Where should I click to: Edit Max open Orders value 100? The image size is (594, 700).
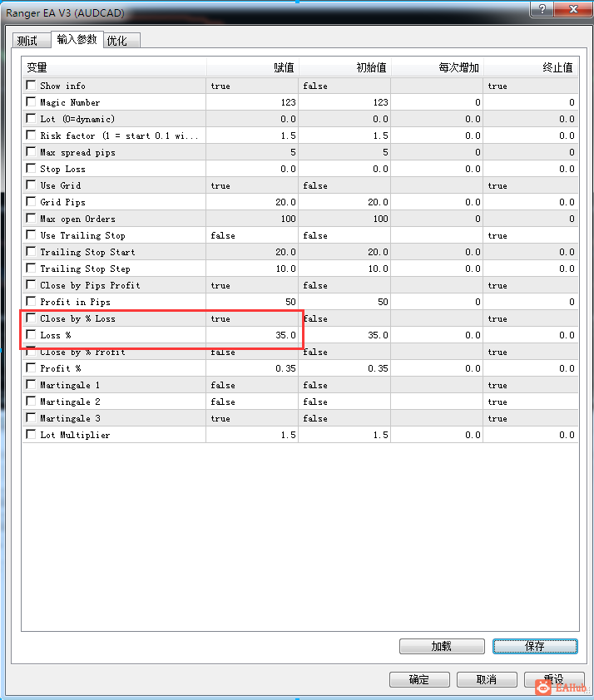pos(252,219)
